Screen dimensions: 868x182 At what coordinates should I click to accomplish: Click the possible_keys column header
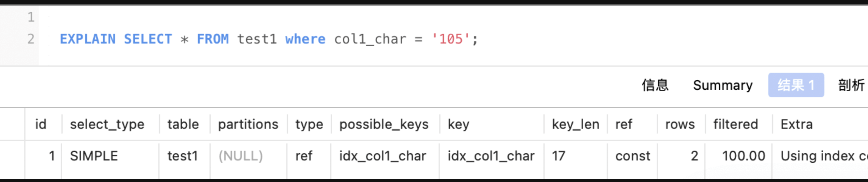(x=384, y=124)
